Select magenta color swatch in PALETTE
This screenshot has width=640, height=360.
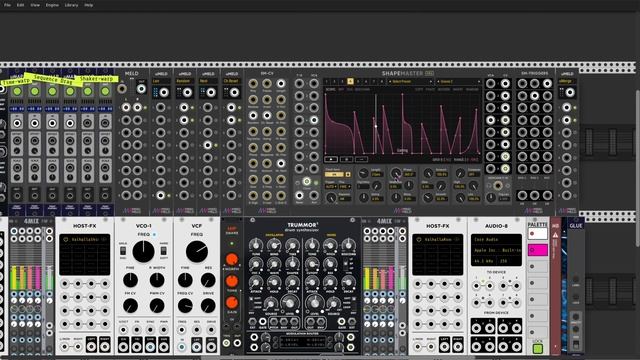coord(538,250)
